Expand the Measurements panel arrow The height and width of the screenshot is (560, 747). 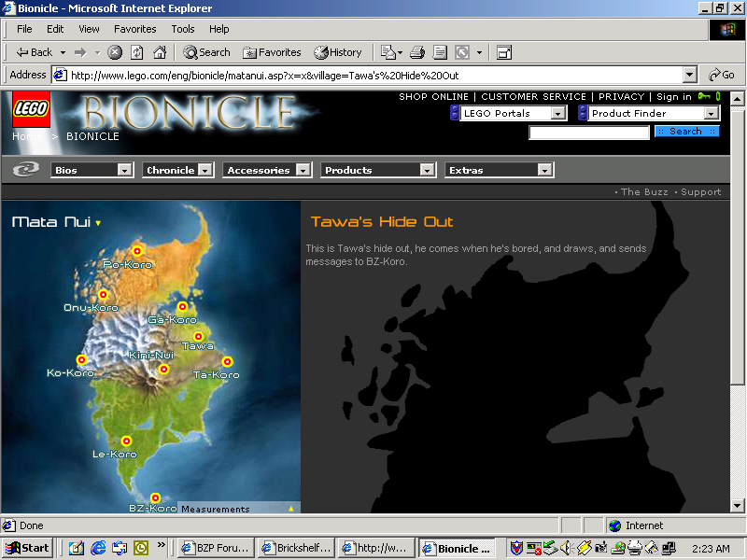pyautogui.click(x=291, y=509)
